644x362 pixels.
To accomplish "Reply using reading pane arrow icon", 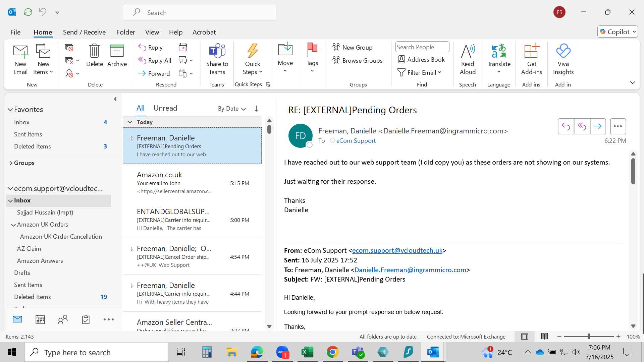I will coord(566,126).
